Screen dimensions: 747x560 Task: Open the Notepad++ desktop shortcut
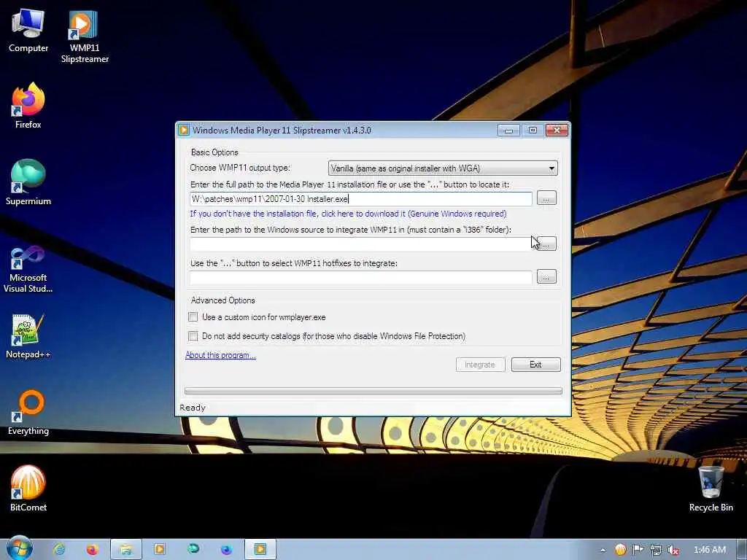tap(28, 336)
